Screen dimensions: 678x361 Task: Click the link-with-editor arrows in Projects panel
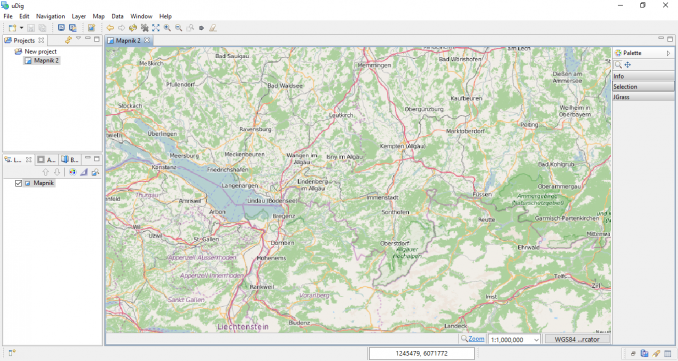click(x=68, y=40)
